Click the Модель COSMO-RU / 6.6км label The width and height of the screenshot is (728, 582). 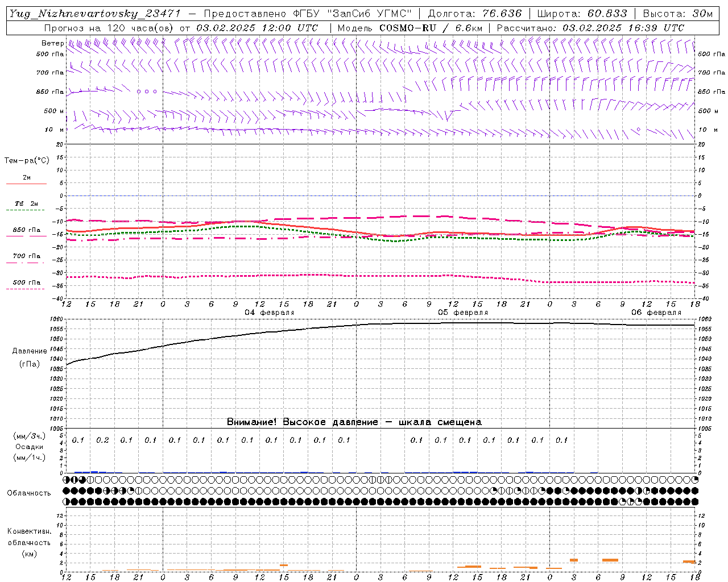[410, 28]
